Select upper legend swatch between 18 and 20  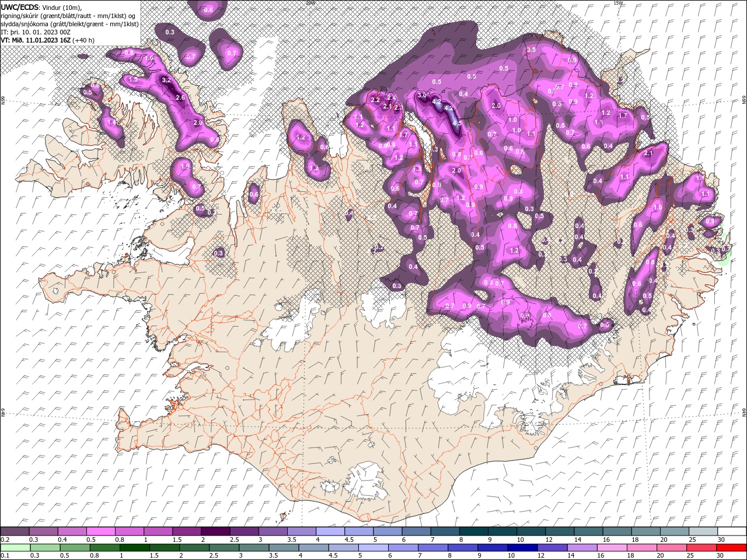click(x=645, y=531)
